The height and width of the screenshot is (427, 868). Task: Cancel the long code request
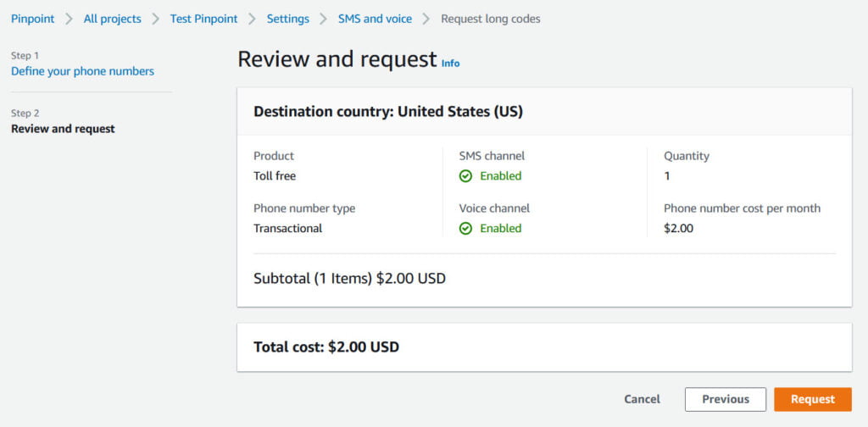[x=643, y=399]
